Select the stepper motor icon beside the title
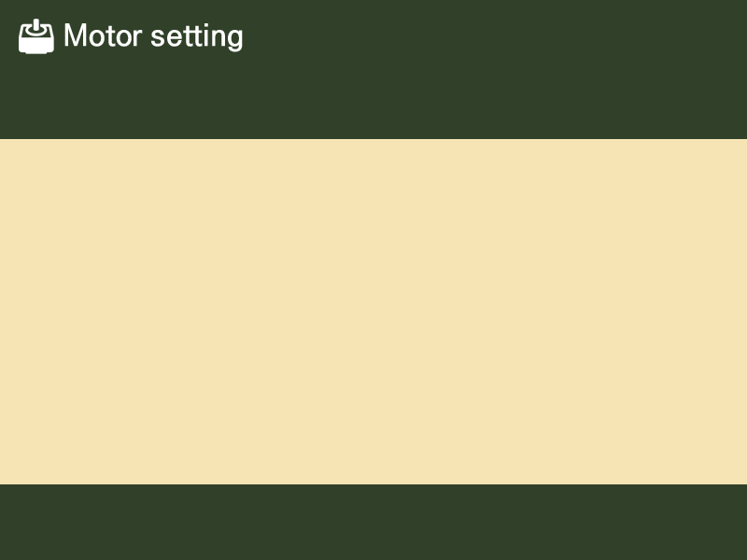Screen dimensions: 747x560 (36, 36)
